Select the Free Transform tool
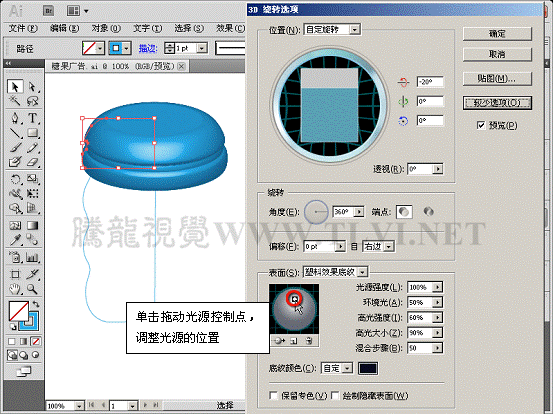 pyautogui.click(x=32, y=194)
